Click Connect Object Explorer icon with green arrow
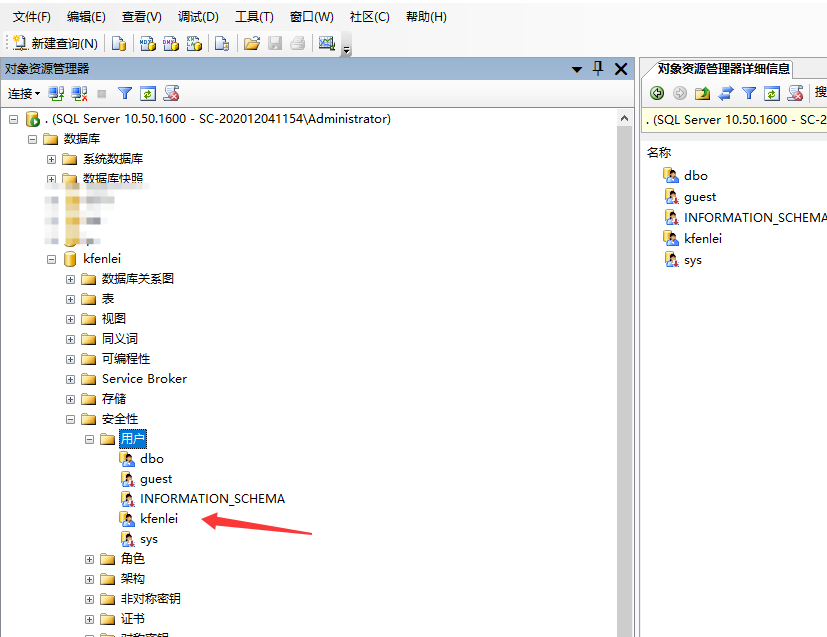This screenshot has height=637, width=827. click(x=56, y=94)
